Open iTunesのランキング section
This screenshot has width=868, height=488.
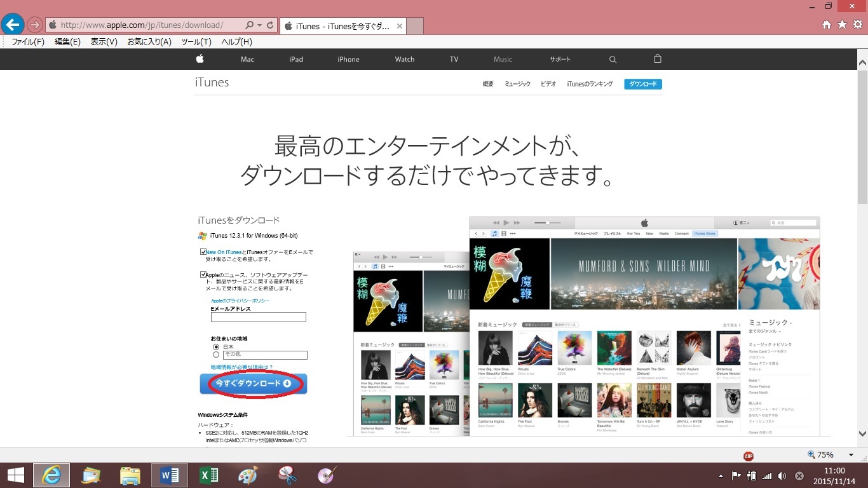[x=590, y=84]
